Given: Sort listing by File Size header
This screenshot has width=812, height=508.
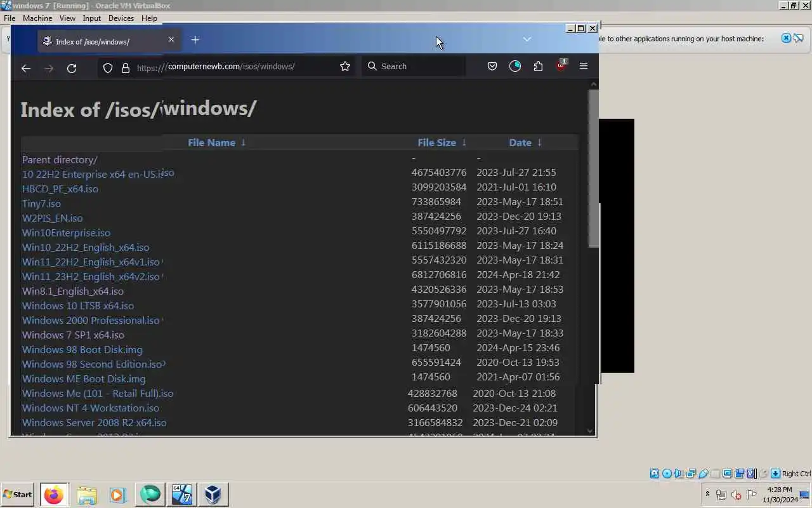Looking at the screenshot, I should [x=442, y=143].
